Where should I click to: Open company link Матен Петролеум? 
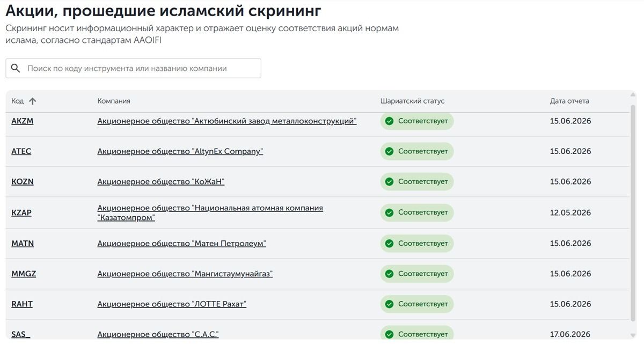click(x=182, y=244)
